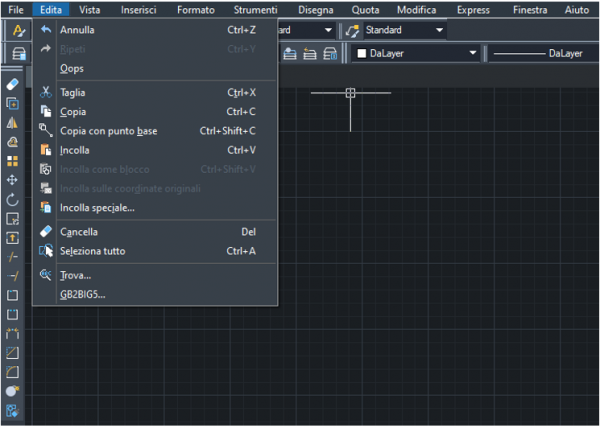Click the rightmost layer tool icon before DaLayer

tap(330, 54)
